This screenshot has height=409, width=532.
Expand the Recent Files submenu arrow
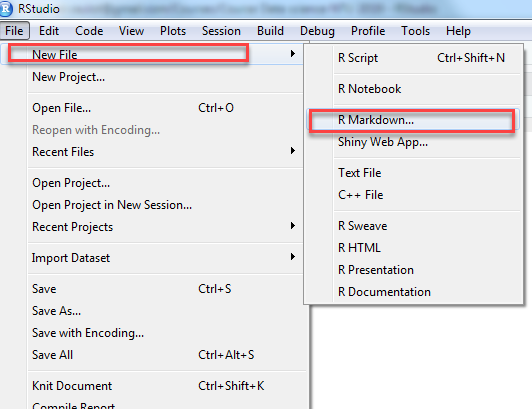[293, 151]
